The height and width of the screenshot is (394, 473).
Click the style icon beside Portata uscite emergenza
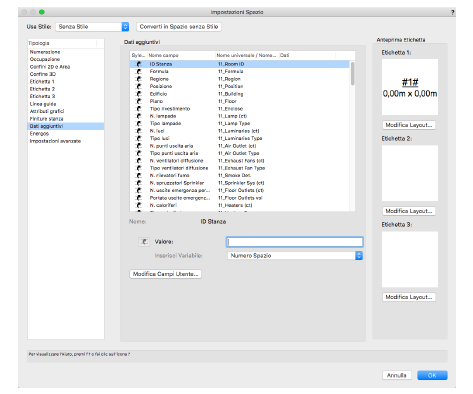tap(139, 198)
